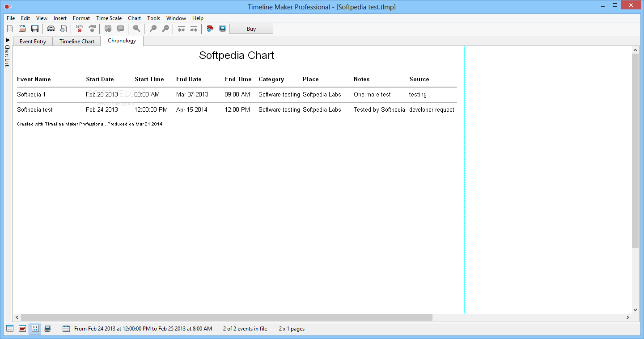Click the app icon in the title bar

[x=7, y=7]
